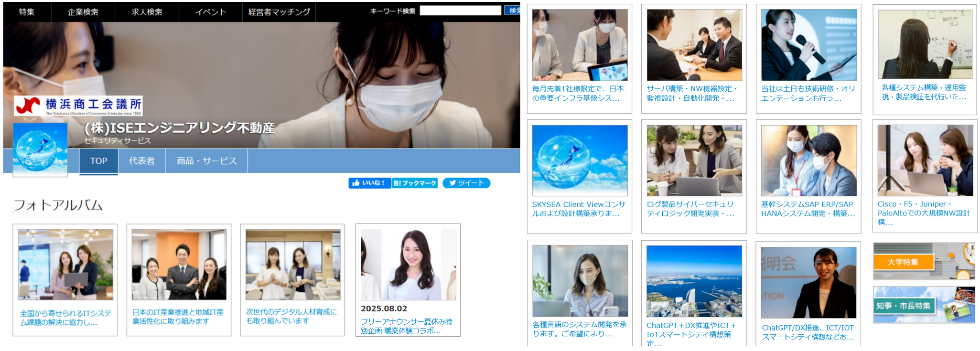
Task: Open the 企業検索 menu item
Action: pyautogui.click(x=83, y=12)
